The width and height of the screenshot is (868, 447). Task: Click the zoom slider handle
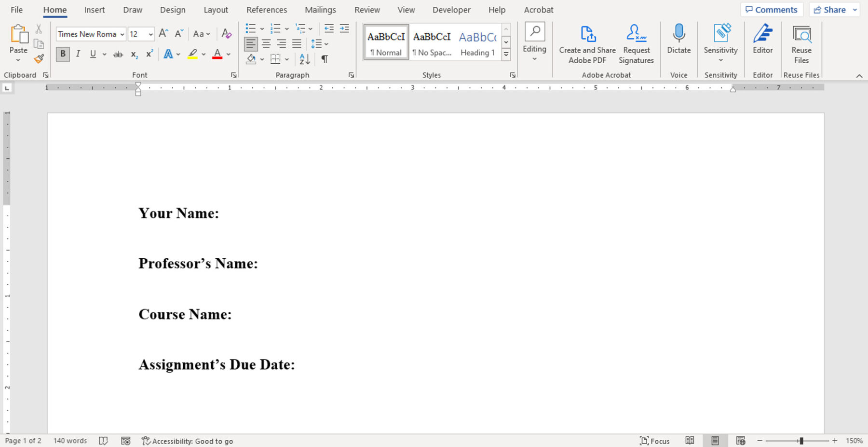pyautogui.click(x=801, y=441)
